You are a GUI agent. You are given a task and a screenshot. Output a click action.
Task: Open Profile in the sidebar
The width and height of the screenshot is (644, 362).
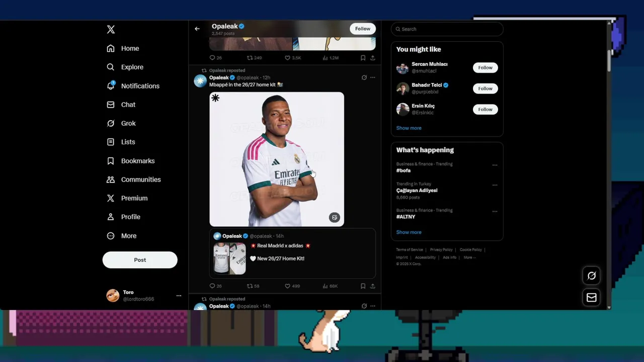coord(123,217)
